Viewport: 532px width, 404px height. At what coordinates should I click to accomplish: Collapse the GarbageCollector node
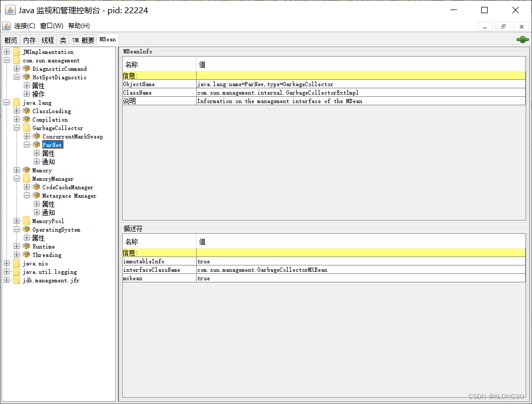pos(16,128)
